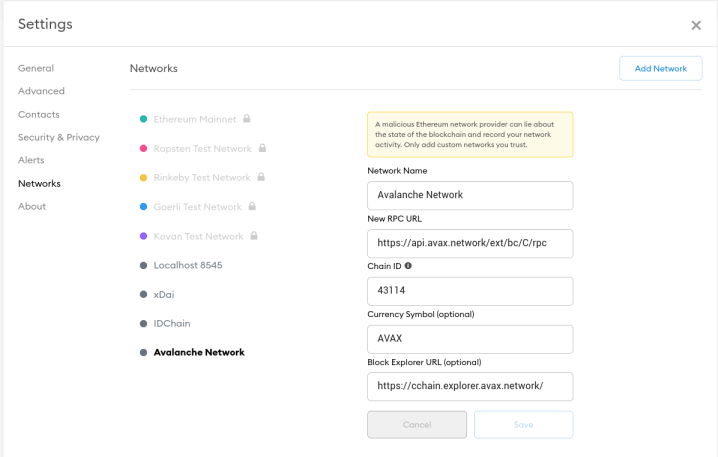Click the Save button

click(523, 424)
